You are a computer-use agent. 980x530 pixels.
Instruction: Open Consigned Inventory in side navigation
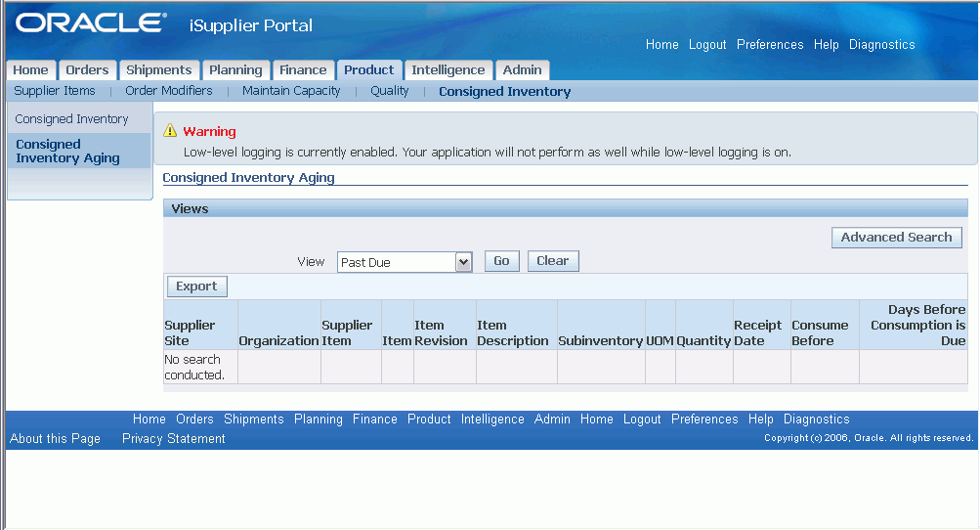click(72, 119)
